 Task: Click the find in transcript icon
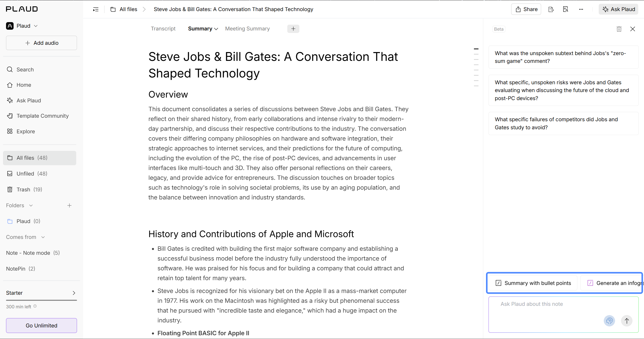pyautogui.click(x=566, y=9)
